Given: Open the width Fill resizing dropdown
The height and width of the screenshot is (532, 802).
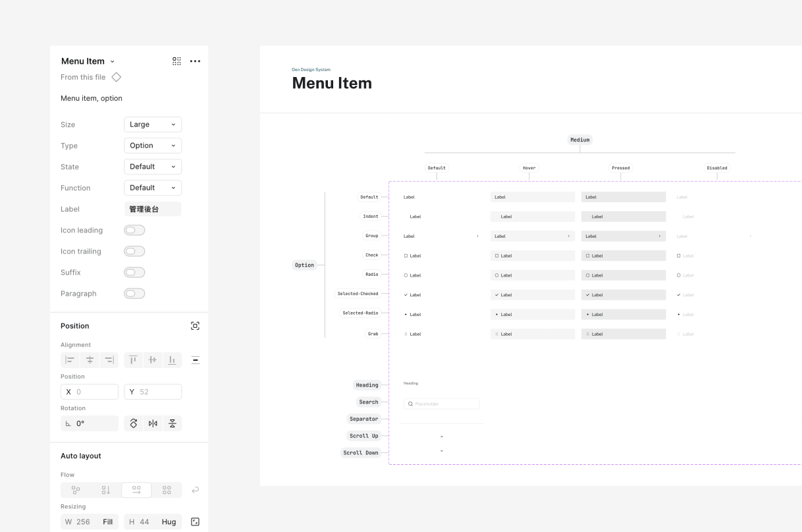Looking at the screenshot, I should [x=107, y=521].
